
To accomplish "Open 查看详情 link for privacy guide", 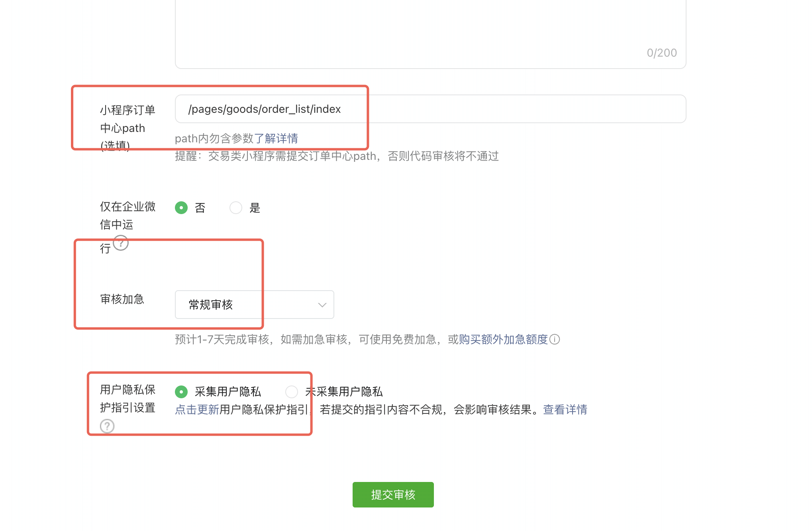I will (565, 410).
